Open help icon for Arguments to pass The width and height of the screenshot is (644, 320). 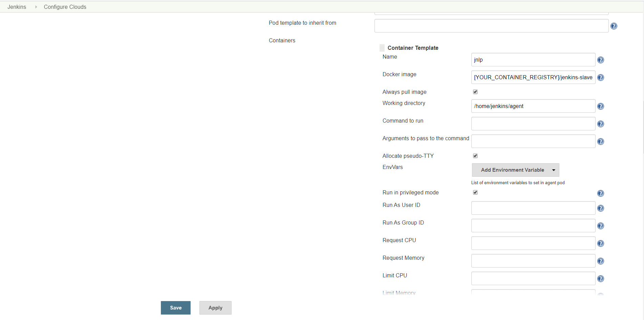point(600,142)
